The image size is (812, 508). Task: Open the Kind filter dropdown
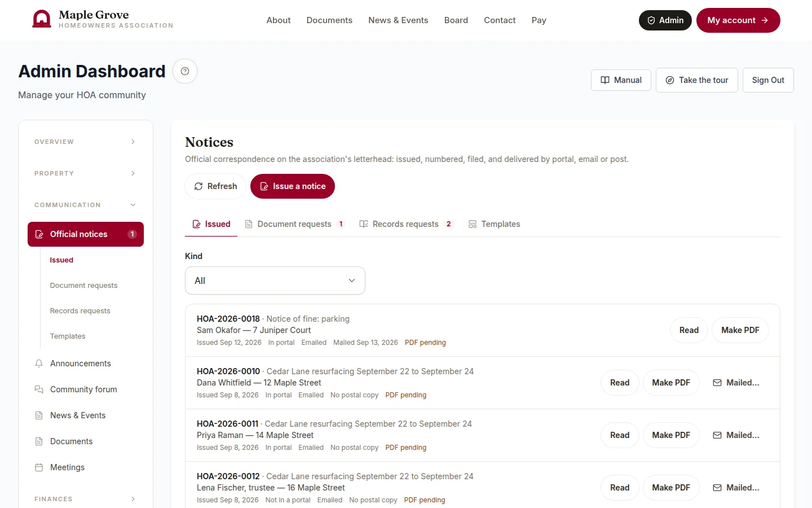coord(275,281)
